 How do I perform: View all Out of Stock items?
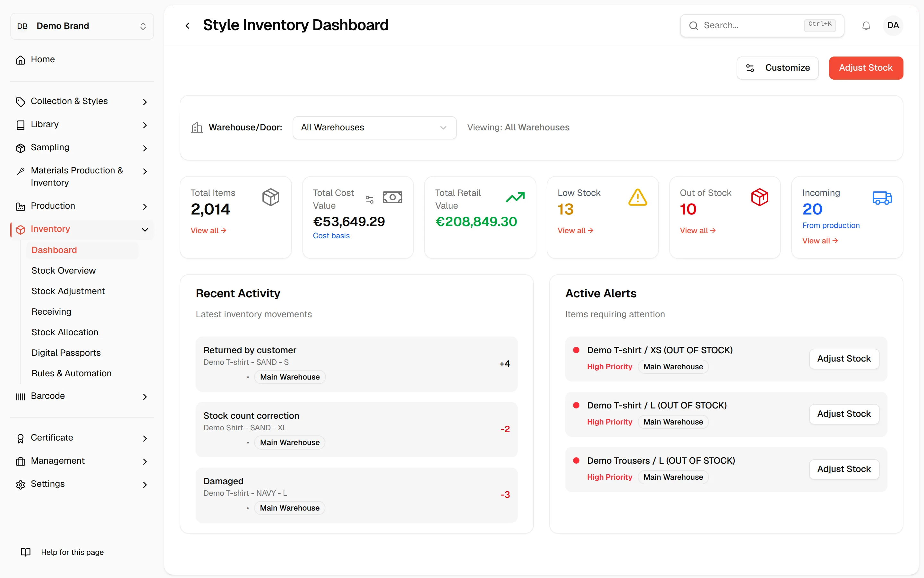[x=697, y=231]
